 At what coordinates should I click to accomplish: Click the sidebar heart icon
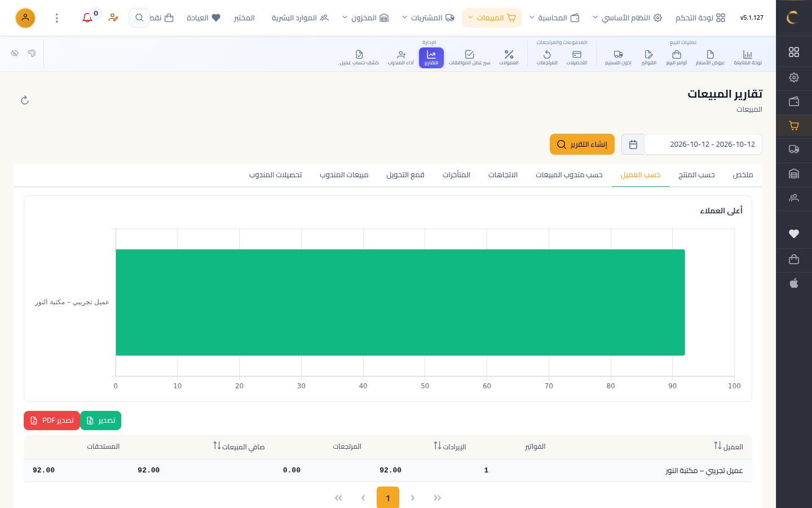coord(794,234)
